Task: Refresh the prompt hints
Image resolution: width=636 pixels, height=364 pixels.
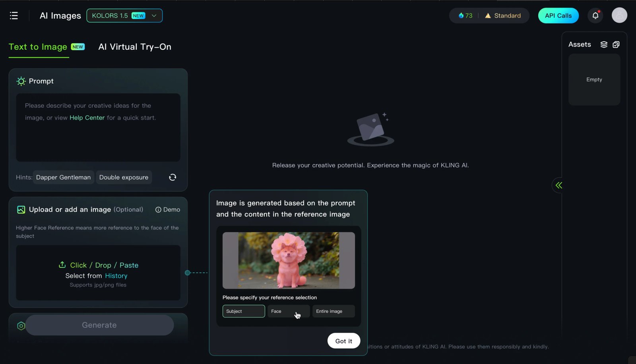Action: 173,177
